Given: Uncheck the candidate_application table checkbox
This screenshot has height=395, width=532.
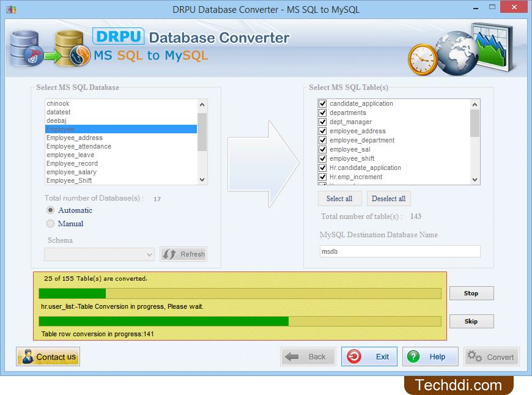Looking at the screenshot, I should (x=323, y=103).
